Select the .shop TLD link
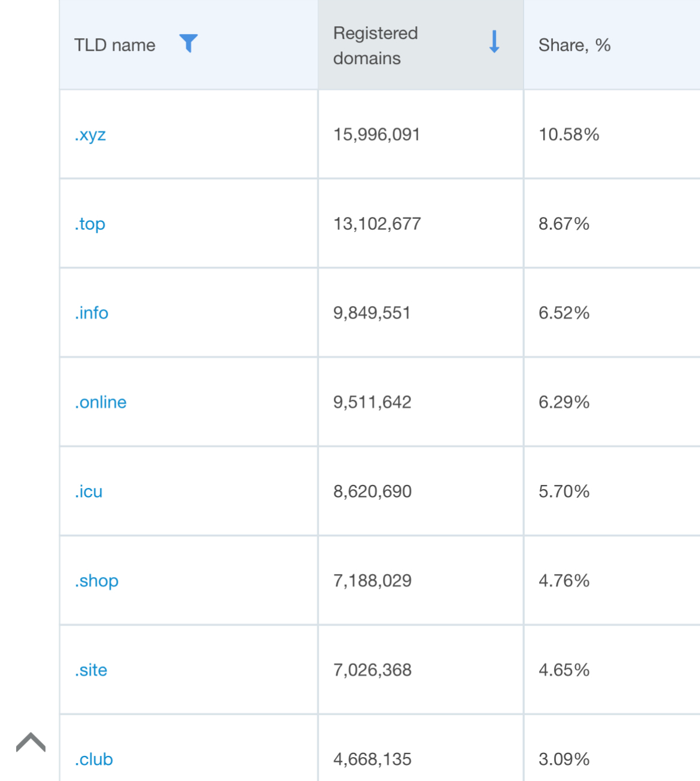The image size is (700, 781). (x=97, y=581)
